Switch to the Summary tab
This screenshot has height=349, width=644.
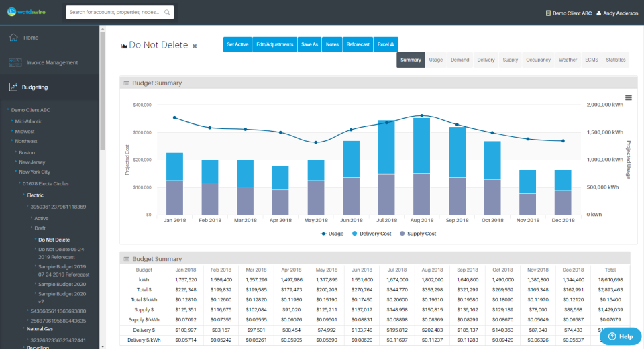pos(411,60)
